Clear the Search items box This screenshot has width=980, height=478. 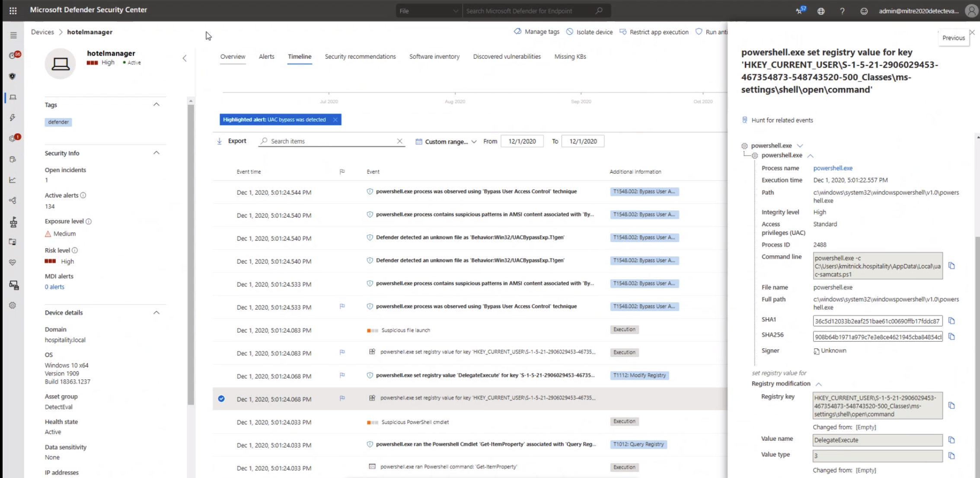tap(399, 141)
